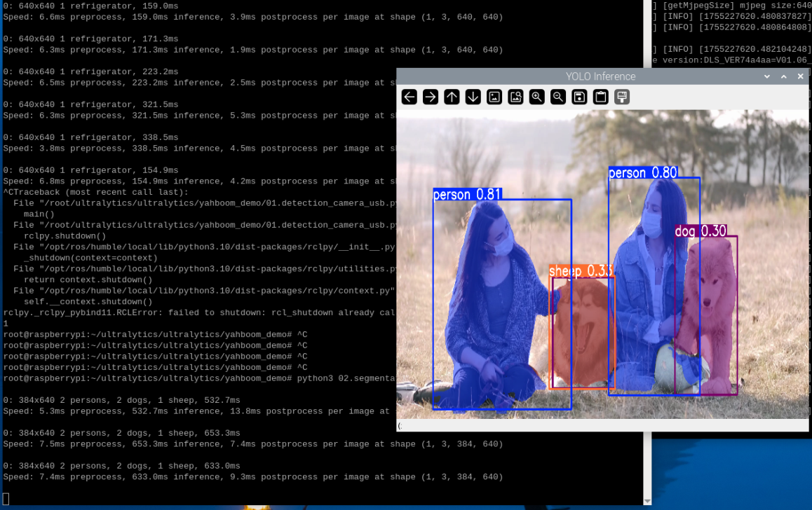
Task: Click the "rclpy.shutdown()" traceback line
Action: tap(65, 236)
